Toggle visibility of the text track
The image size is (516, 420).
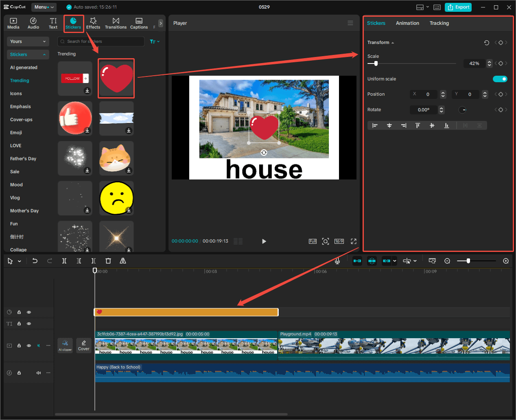[x=28, y=323]
